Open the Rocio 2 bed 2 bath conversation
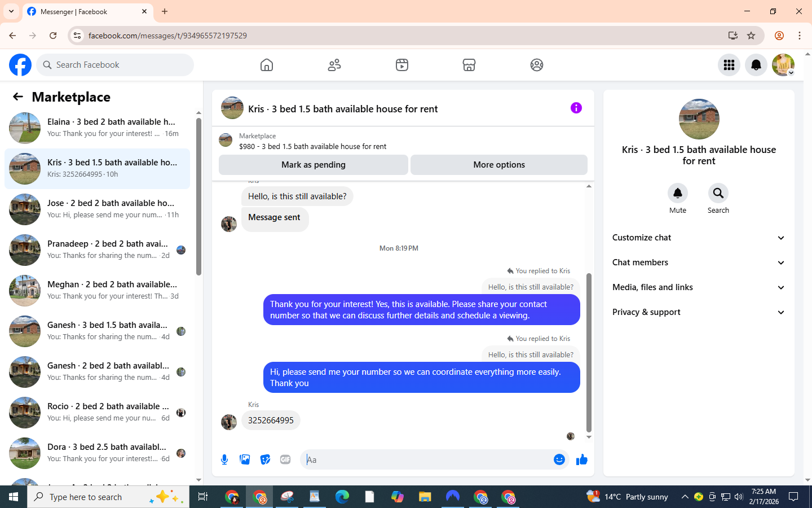Screen dimensions: 812x508 [x=98, y=413]
